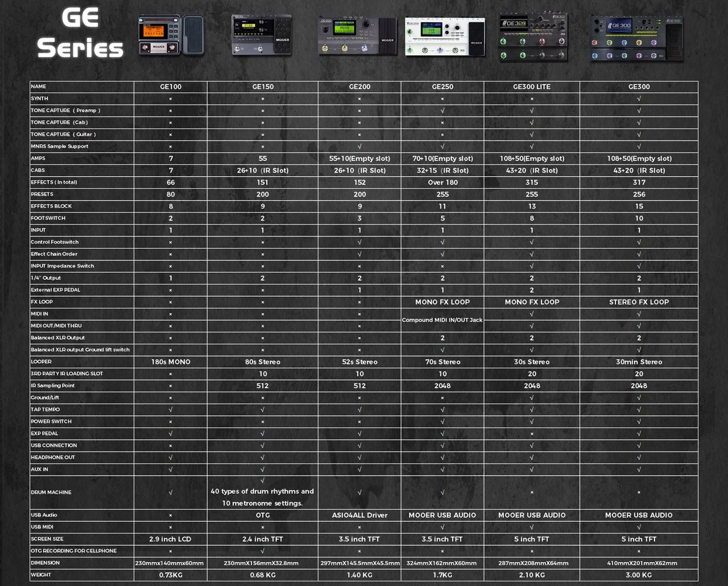
Task: Click the External EXP PEDAL row label
Action: click(x=56, y=290)
